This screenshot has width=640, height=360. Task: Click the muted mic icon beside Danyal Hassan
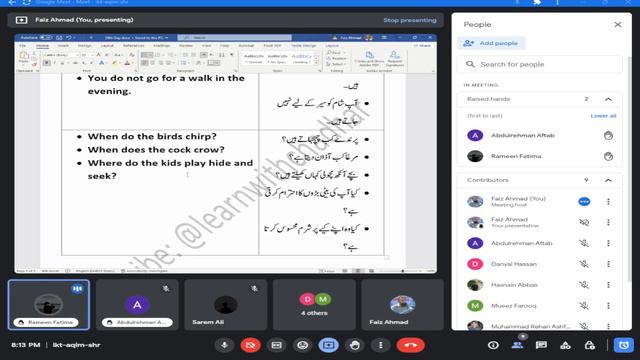pos(584,264)
